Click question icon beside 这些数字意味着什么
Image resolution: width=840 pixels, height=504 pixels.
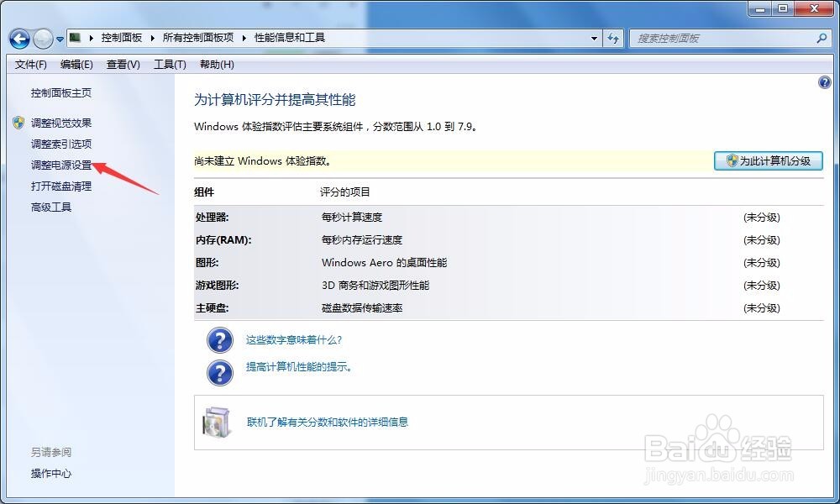[x=219, y=340]
